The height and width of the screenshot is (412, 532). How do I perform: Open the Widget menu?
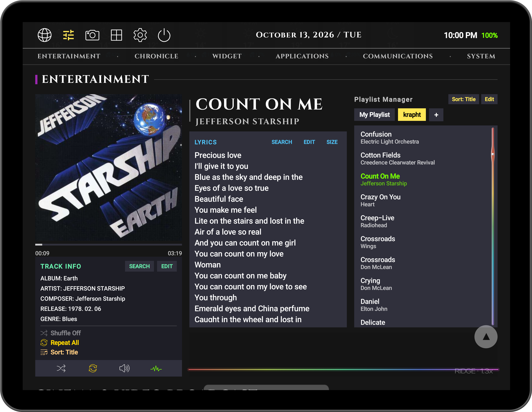click(x=227, y=56)
